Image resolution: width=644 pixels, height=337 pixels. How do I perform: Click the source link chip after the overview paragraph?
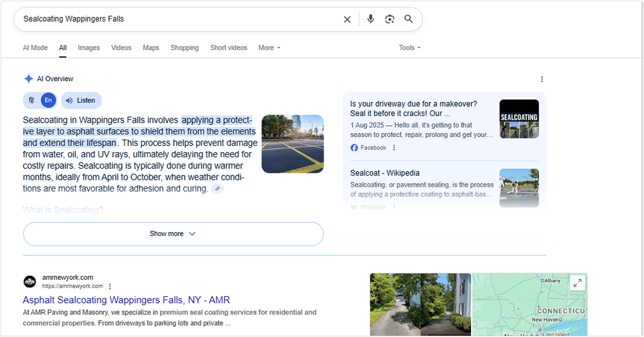coord(217,189)
